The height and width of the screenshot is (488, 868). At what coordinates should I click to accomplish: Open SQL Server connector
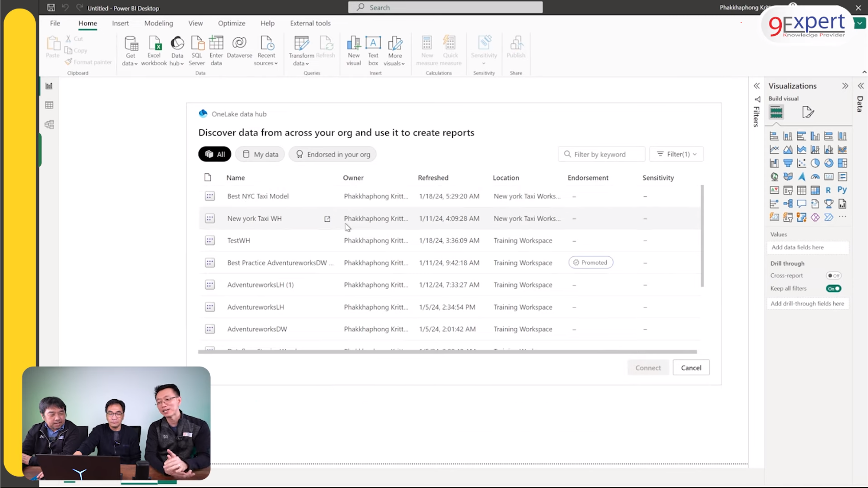pyautogui.click(x=197, y=50)
